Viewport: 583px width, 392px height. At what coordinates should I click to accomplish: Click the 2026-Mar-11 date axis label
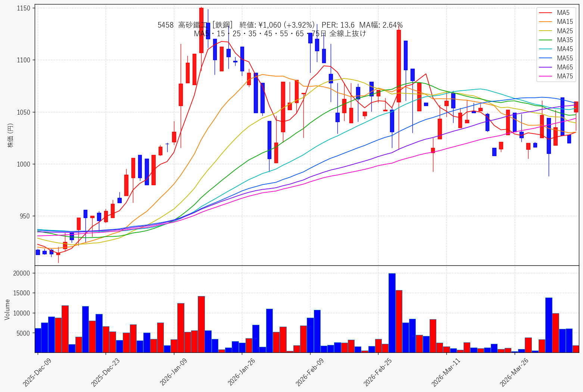(x=446, y=372)
